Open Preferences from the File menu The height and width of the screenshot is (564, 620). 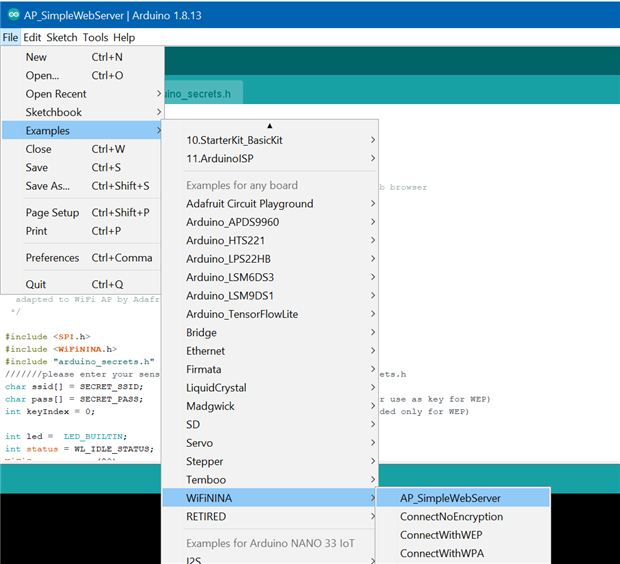(52, 258)
